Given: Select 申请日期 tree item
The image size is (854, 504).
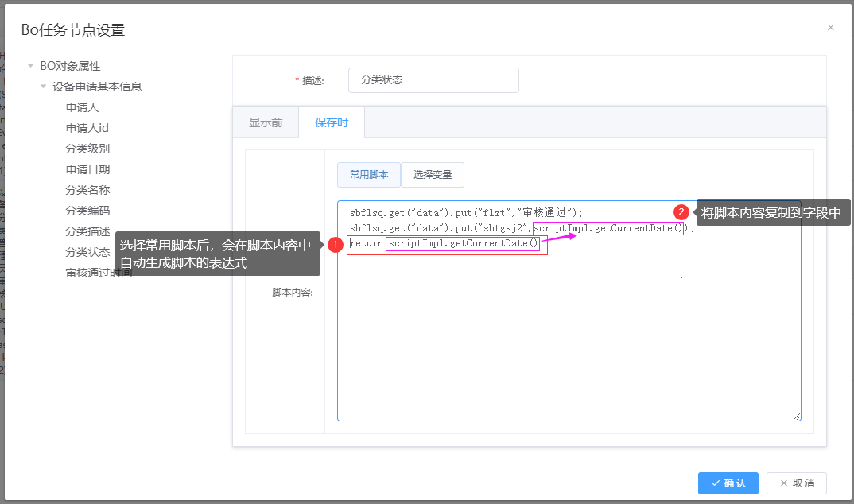Looking at the screenshot, I should (x=87, y=169).
